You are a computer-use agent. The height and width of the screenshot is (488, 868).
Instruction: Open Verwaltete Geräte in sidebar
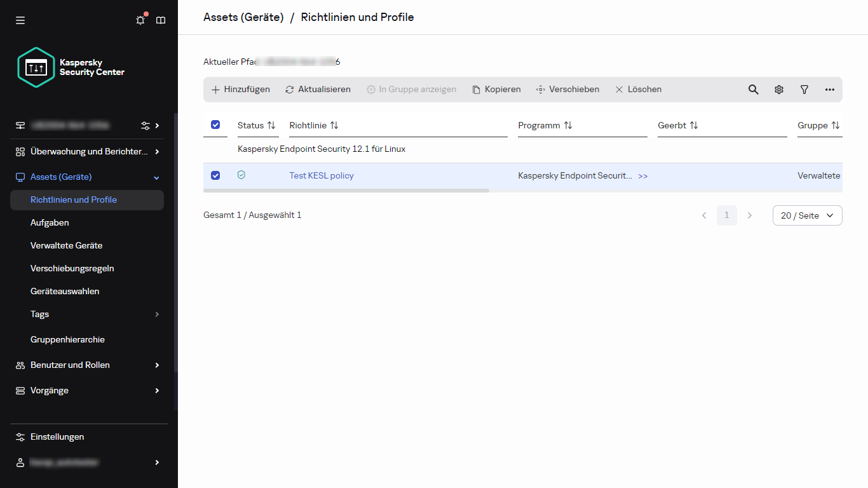tap(66, 245)
